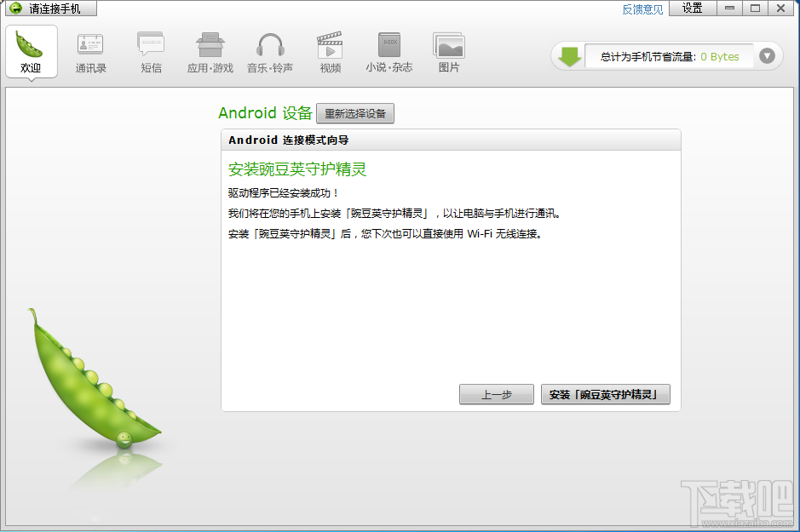Open the 欢迎 welcome pea pod tab
Screen dimensions: 800x532
coord(32,51)
